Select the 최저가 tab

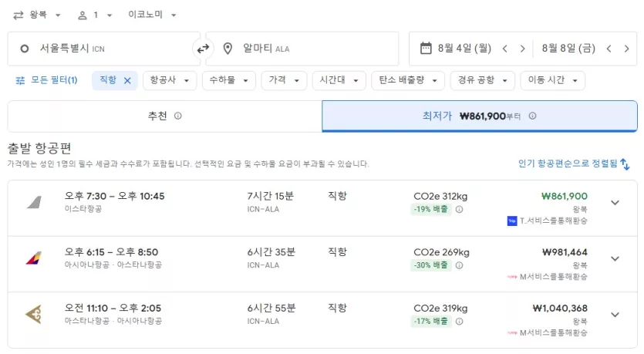[480, 116]
